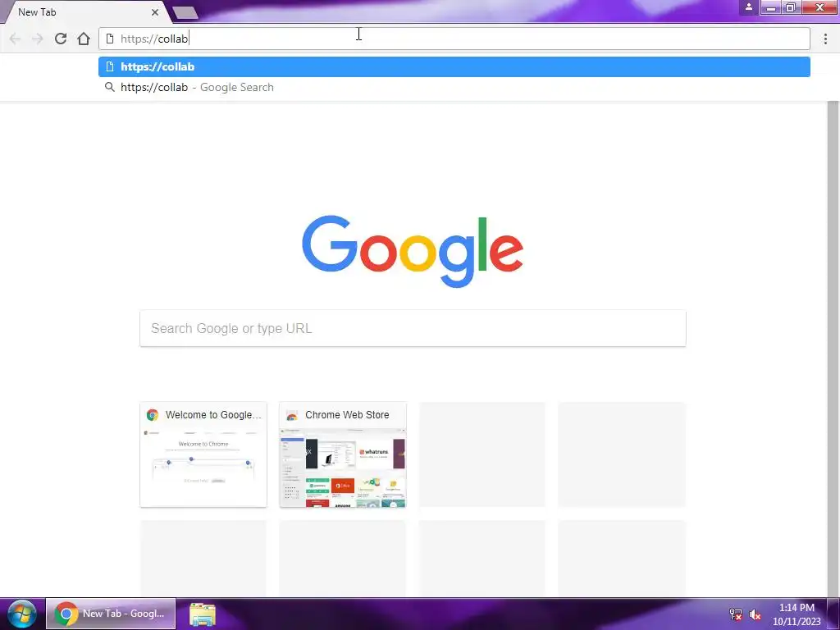Close the Chrome window

click(819, 7)
